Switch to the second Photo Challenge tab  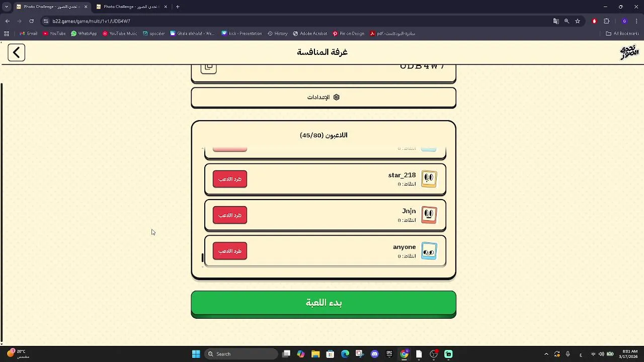point(131,7)
